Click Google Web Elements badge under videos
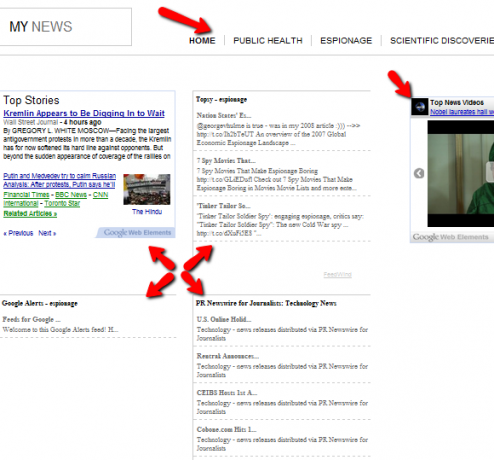The height and width of the screenshot is (460, 494). (x=450, y=237)
